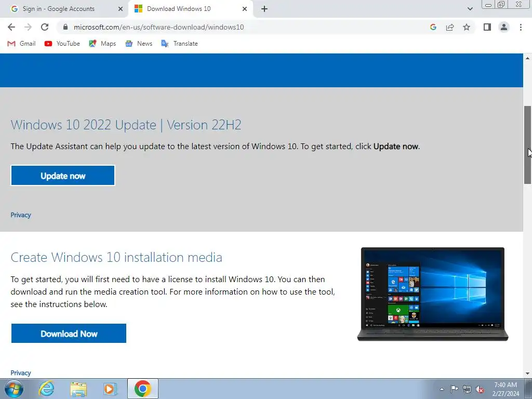The width and height of the screenshot is (532, 399).
Task: Close the Sign in - Google Accounts tab
Action: click(x=121, y=9)
